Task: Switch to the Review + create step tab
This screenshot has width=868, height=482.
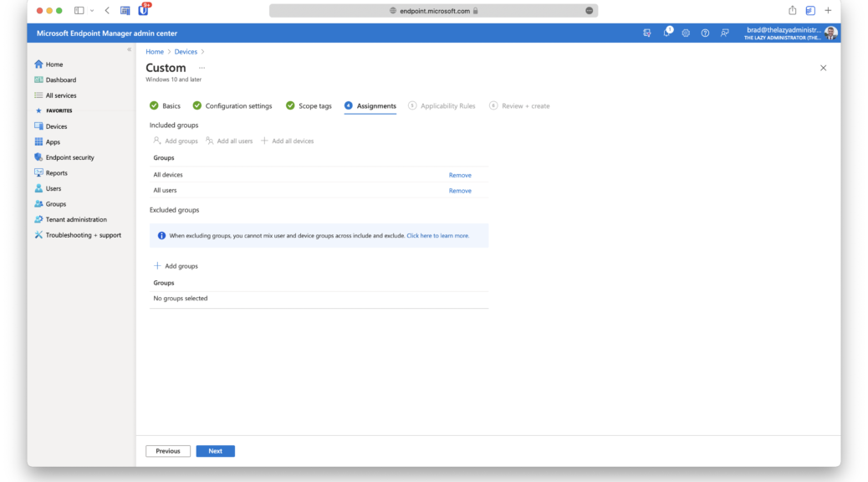Action: (519, 105)
